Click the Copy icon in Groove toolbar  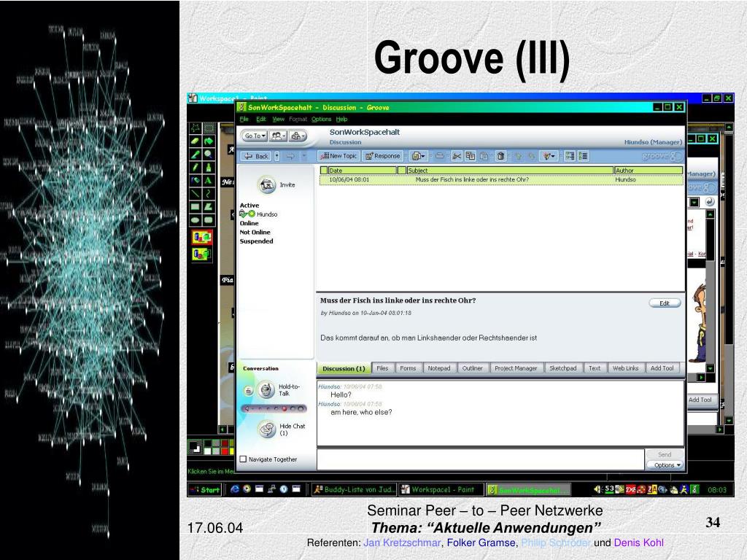pos(471,156)
